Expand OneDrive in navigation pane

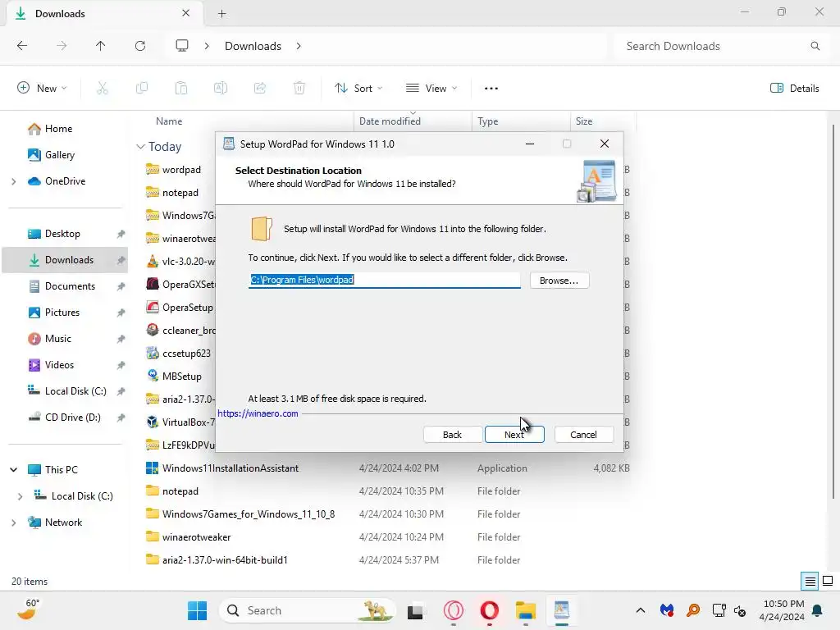[x=13, y=181]
